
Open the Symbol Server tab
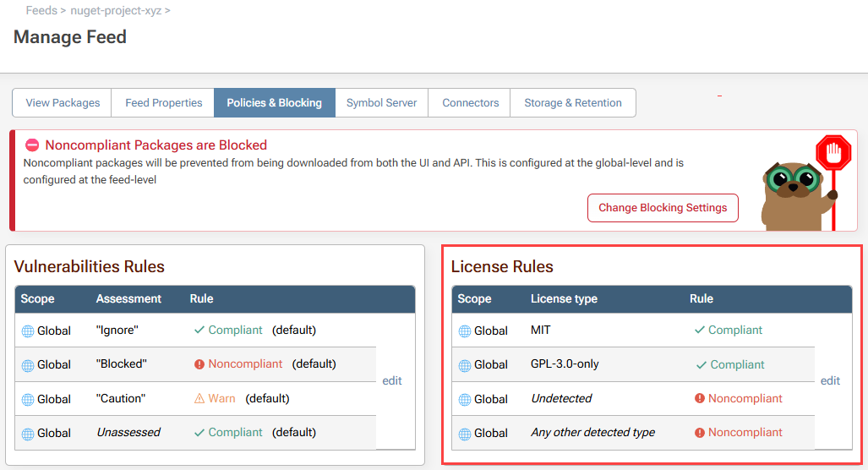(381, 103)
